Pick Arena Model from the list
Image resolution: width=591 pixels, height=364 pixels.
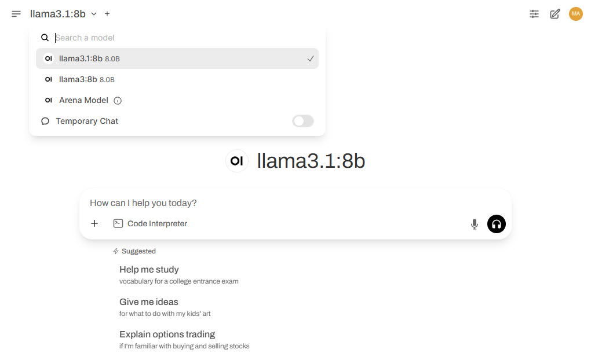[x=177, y=101]
